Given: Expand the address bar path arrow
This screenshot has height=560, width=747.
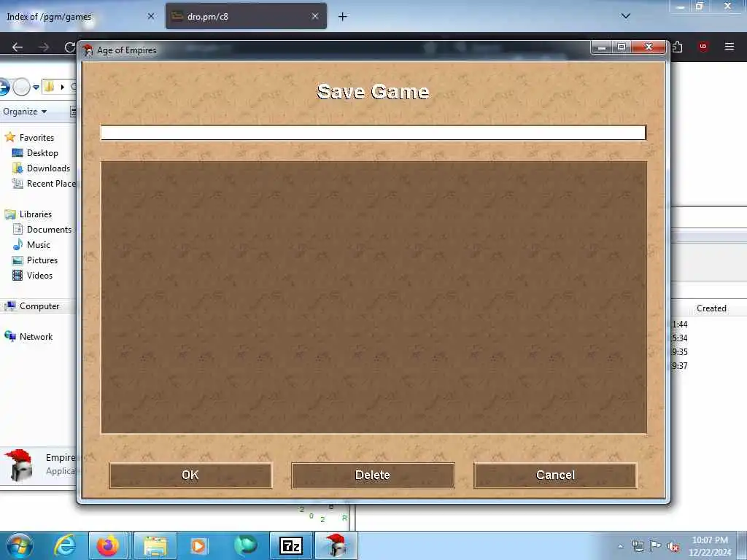Looking at the screenshot, I should click(x=63, y=87).
